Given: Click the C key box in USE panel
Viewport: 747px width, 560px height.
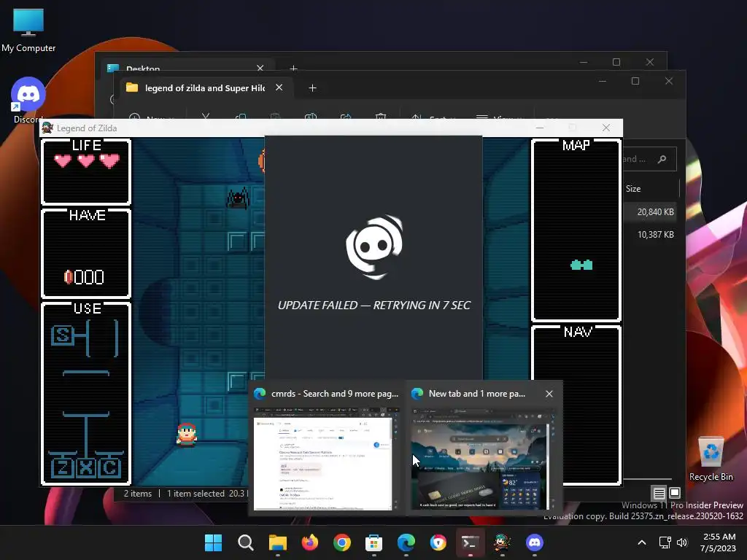Looking at the screenshot, I should click(109, 467).
